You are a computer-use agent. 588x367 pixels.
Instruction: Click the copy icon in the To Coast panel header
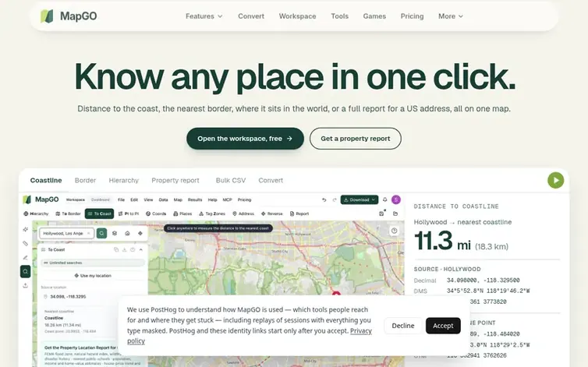116,249
